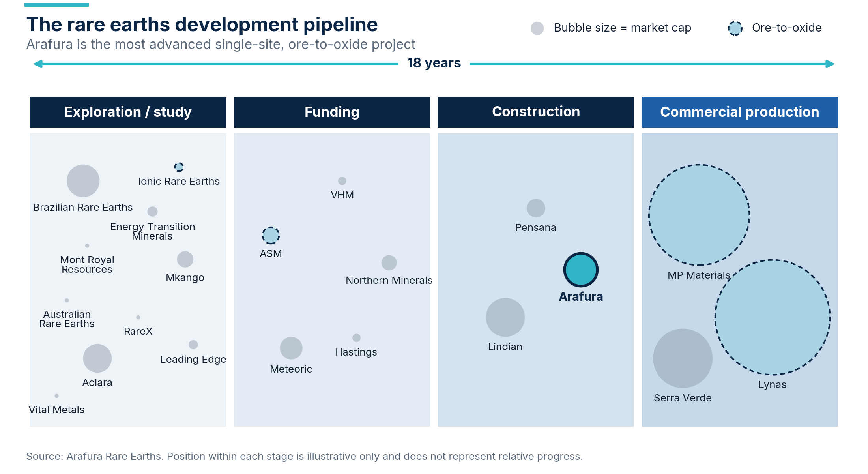868x474 pixels.
Task: Open the Commercial production header
Action: pos(740,112)
